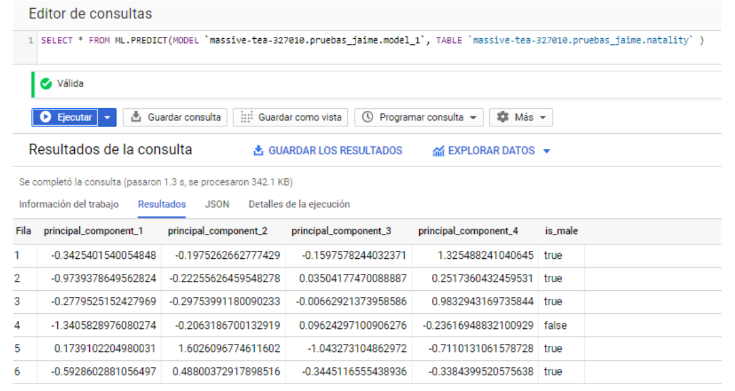The width and height of the screenshot is (735, 391).
Task: Click principal_component_4 column header
Action: click(468, 231)
